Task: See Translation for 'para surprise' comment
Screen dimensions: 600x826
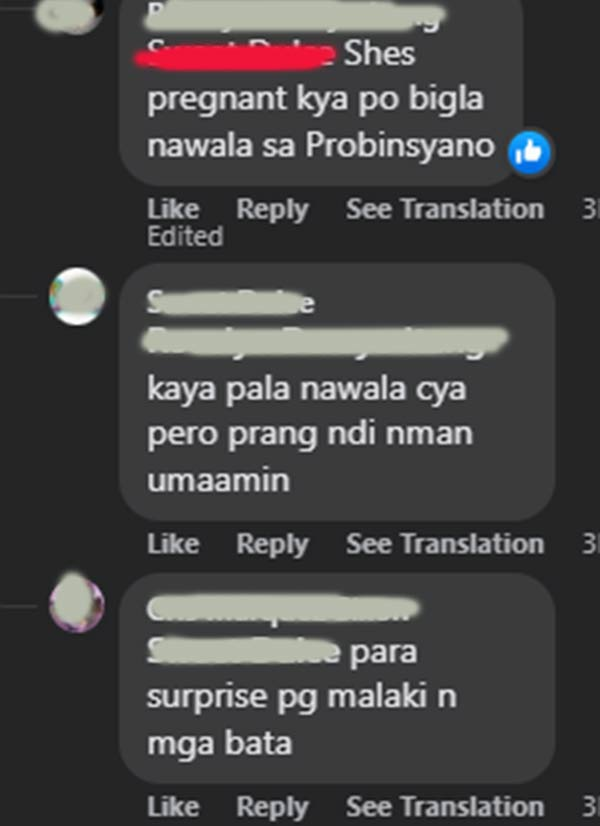Action: 445,807
